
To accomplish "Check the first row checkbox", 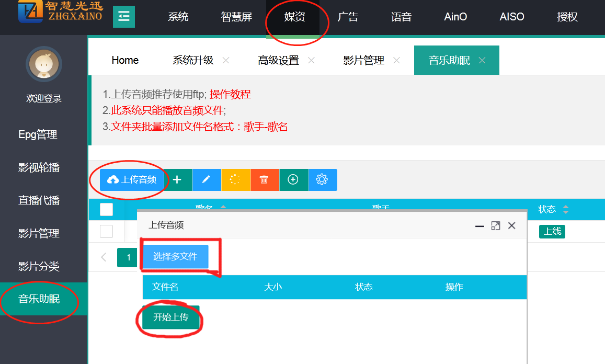I will tap(106, 231).
